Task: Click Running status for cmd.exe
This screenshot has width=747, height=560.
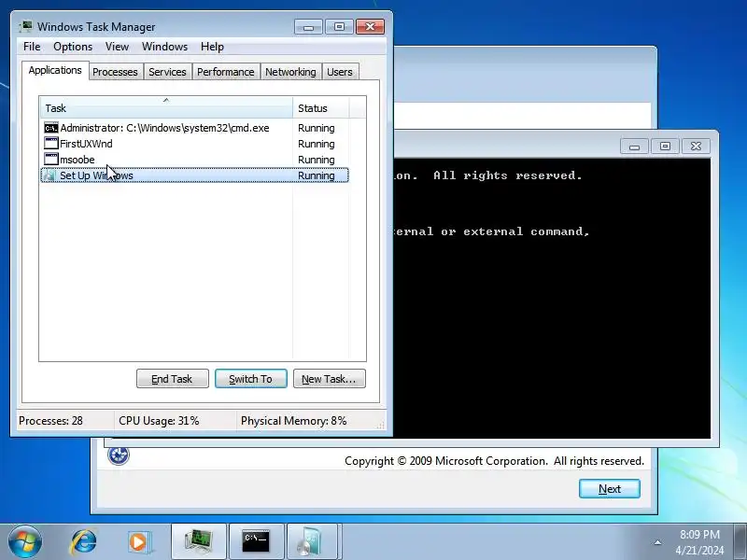Action: pyautogui.click(x=317, y=128)
